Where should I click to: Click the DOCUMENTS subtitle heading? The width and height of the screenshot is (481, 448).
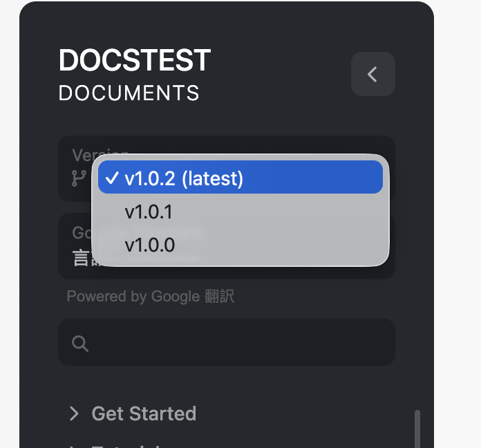[129, 93]
